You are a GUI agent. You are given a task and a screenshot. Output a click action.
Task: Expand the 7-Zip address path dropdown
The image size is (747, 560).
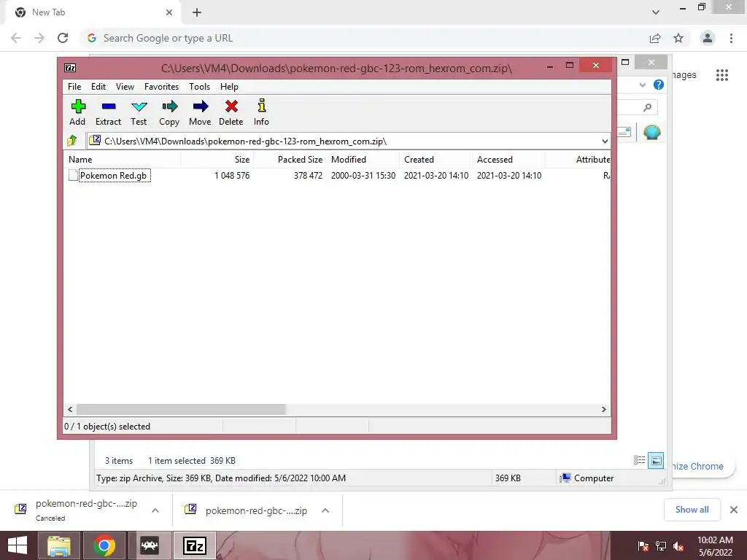[x=605, y=141]
